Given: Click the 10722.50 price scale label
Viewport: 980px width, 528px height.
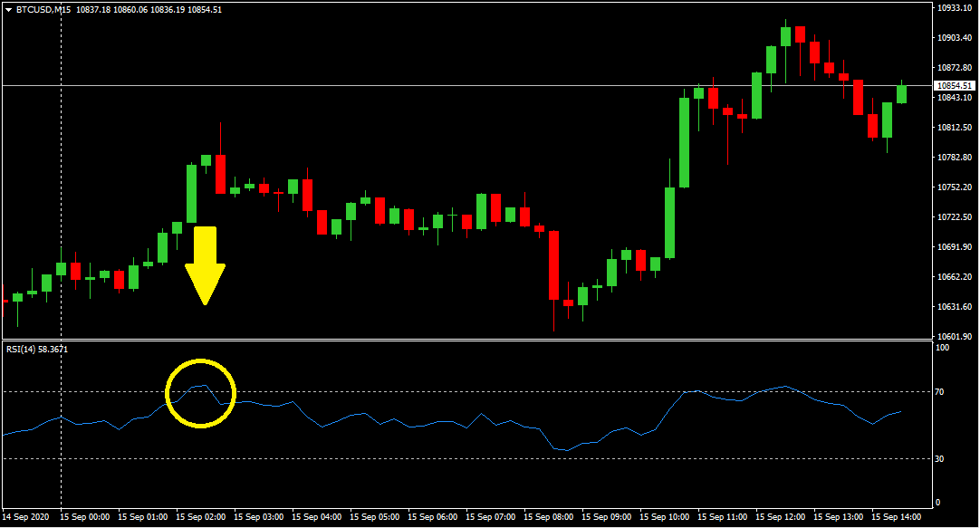Looking at the screenshot, I should tap(955, 216).
